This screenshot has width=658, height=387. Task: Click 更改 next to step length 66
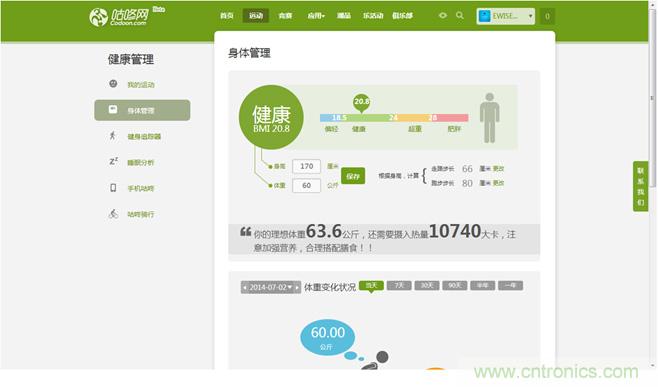click(x=498, y=169)
